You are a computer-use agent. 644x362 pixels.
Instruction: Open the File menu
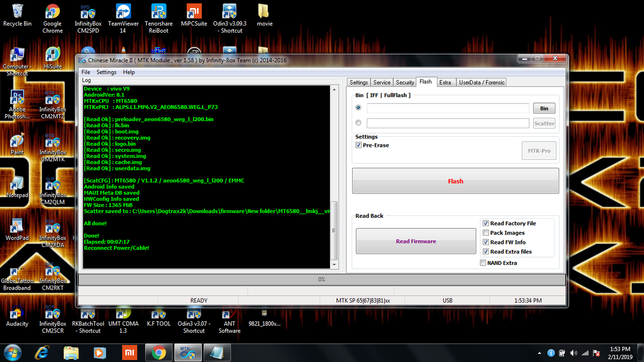click(86, 72)
